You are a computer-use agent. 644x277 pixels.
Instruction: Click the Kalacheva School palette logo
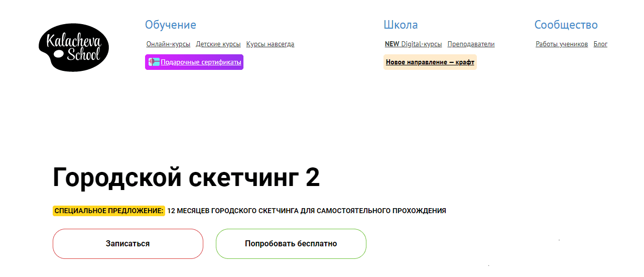tap(73, 47)
